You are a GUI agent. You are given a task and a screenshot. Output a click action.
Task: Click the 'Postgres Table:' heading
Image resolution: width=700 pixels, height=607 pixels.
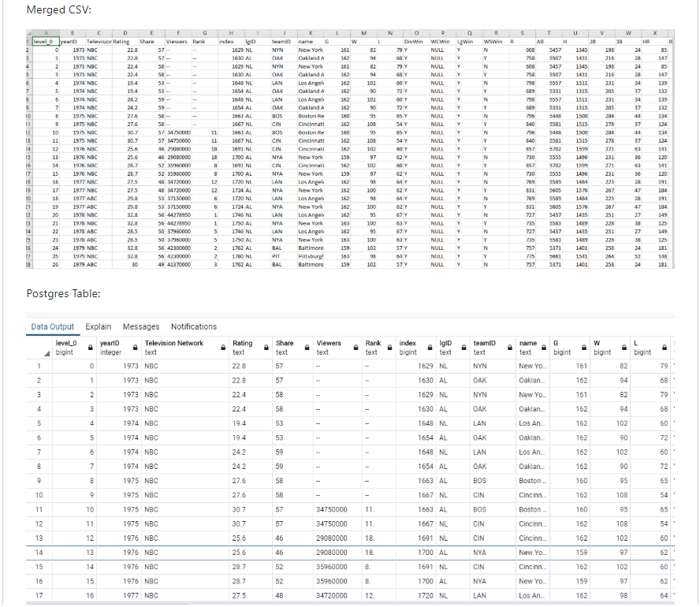pos(63,294)
